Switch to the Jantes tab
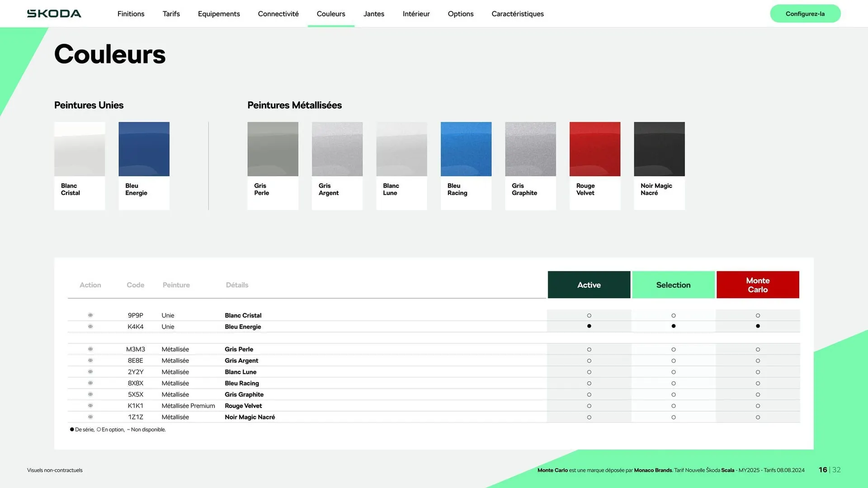Screen dimensions: 868x488 click(373, 14)
